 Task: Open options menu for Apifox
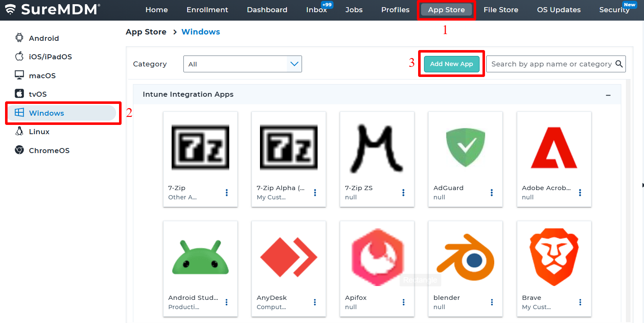coord(403,302)
